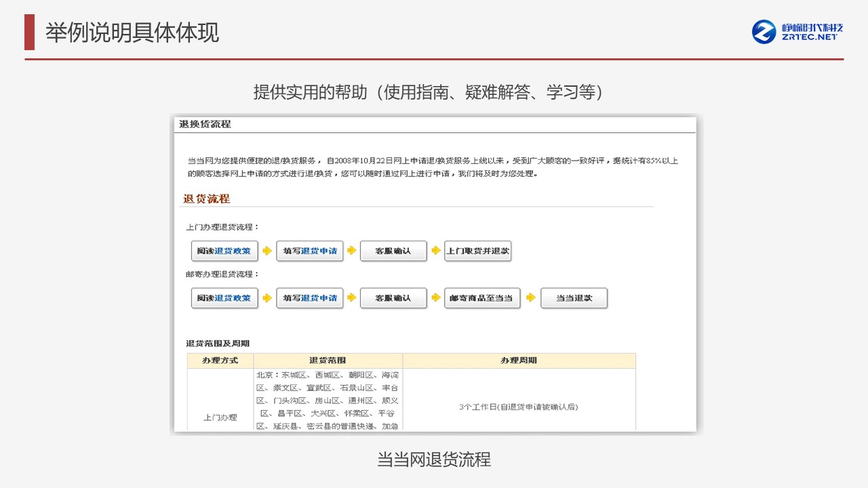868x488 pixels.
Task: Click yellow arrow before 邮寄商品至当当 box
Action: (436, 298)
